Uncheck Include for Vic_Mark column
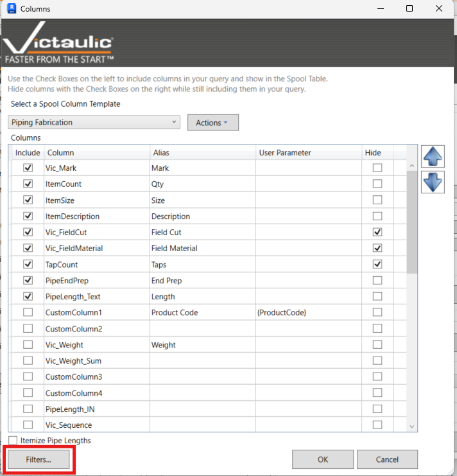457x476 pixels. pyautogui.click(x=28, y=168)
